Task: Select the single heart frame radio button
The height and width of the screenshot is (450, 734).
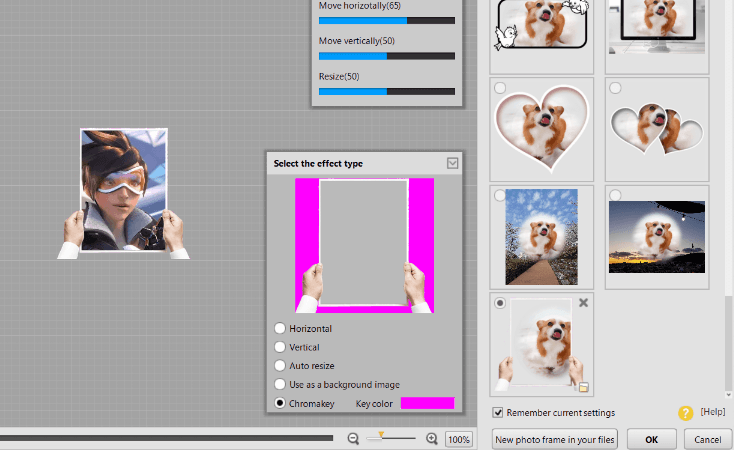Action: (x=500, y=88)
